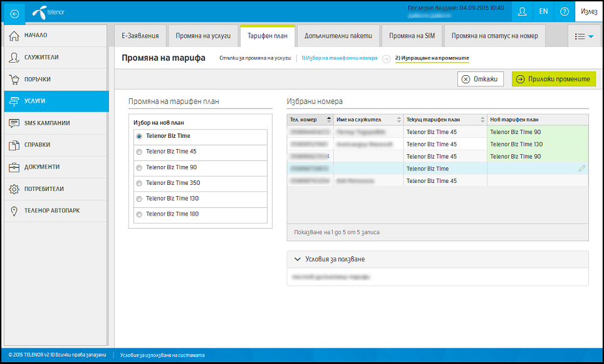Collapse the Условия за ползване section
Viewport: 604px width, 364px height.
tap(298, 259)
